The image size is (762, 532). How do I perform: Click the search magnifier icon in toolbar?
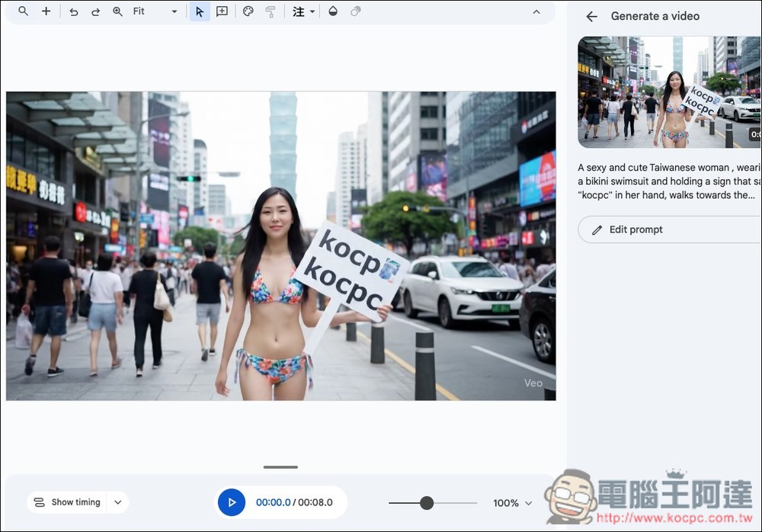tap(23, 11)
